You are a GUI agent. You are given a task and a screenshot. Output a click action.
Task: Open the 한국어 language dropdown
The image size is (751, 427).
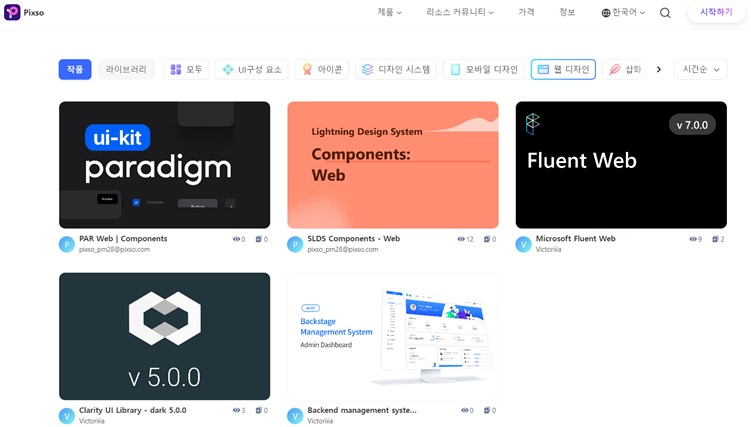click(x=624, y=12)
